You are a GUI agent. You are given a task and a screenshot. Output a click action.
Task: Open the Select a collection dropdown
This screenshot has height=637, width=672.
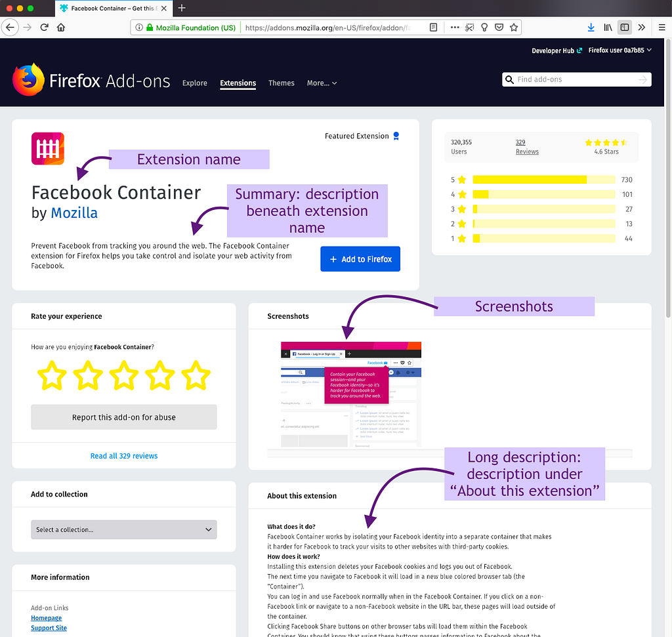click(124, 529)
